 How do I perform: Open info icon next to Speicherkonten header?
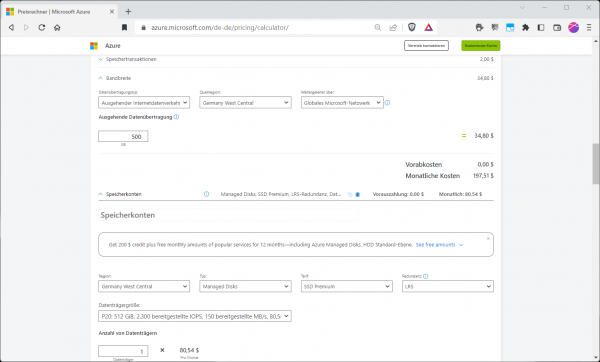click(x=206, y=194)
